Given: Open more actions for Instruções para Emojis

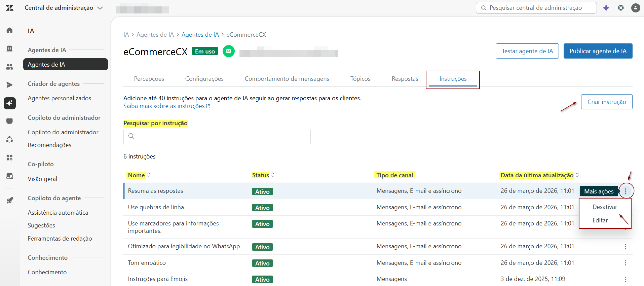Looking at the screenshot, I should pos(626,279).
